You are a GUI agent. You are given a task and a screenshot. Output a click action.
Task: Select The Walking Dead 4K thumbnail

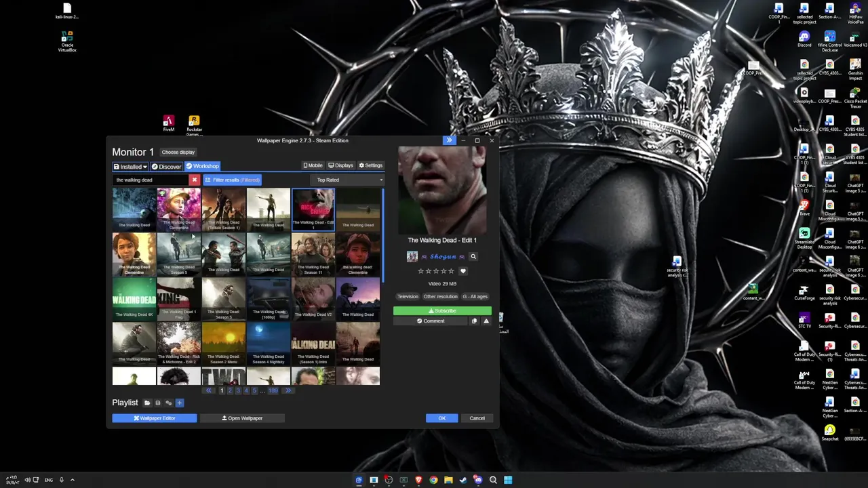pos(134,298)
